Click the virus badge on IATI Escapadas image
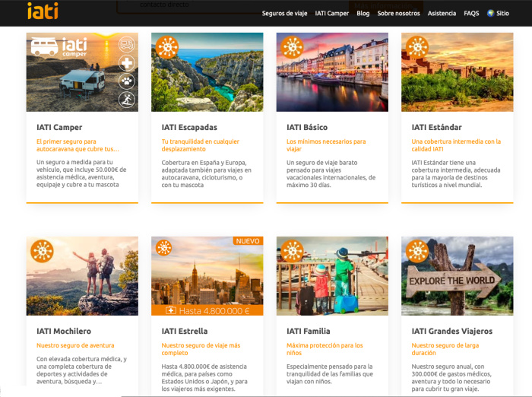This screenshot has height=397, width=532. (x=167, y=47)
